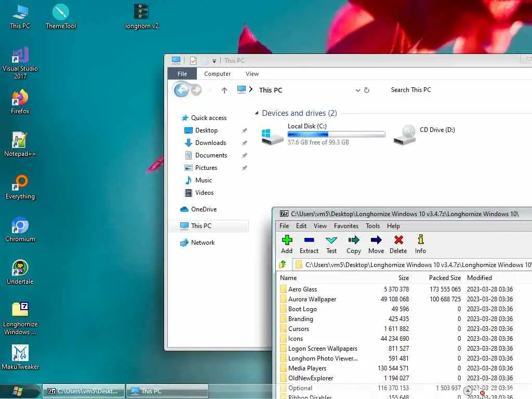
Task: Click the Forward arrow in Explorer
Action: pyautogui.click(x=196, y=90)
